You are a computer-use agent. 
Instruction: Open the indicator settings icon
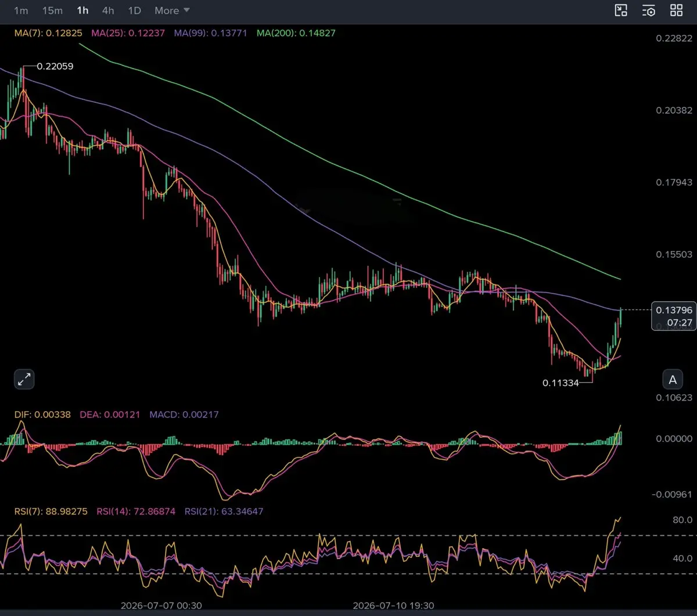coord(649,10)
